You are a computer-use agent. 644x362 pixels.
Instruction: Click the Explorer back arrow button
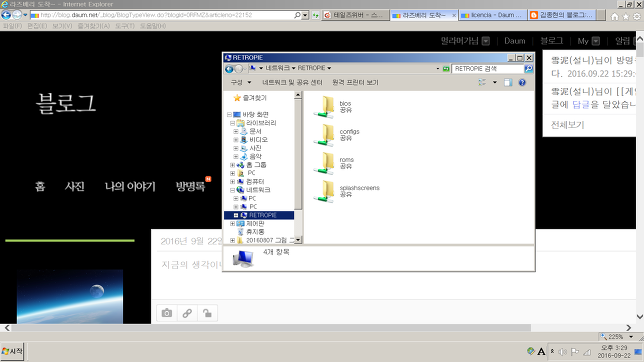[x=229, y=69]
